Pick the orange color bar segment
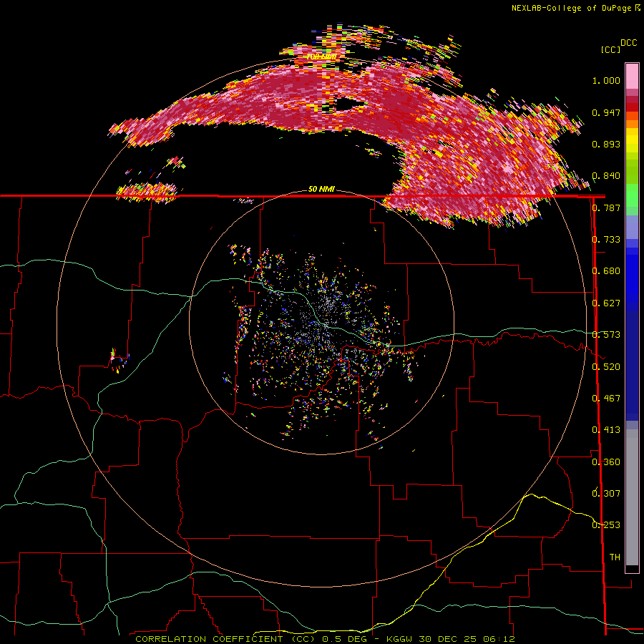 pos(632,124)
